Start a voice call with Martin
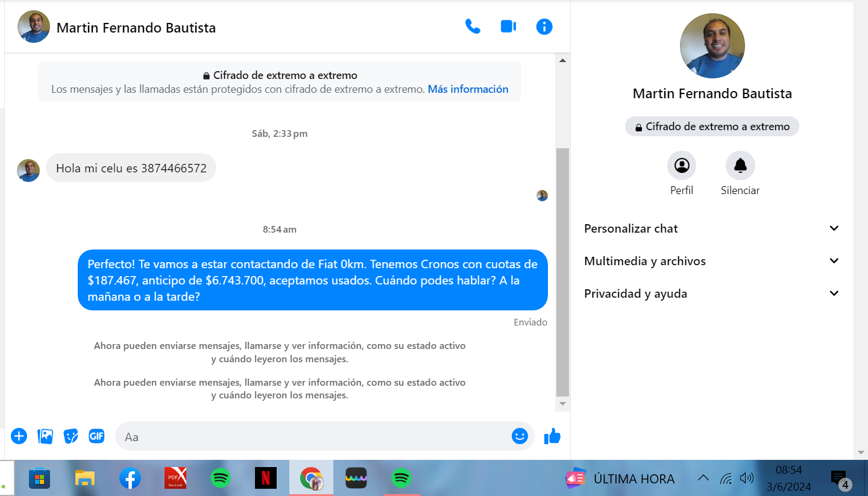The image size is (868, 496). [x=473, y=27]
